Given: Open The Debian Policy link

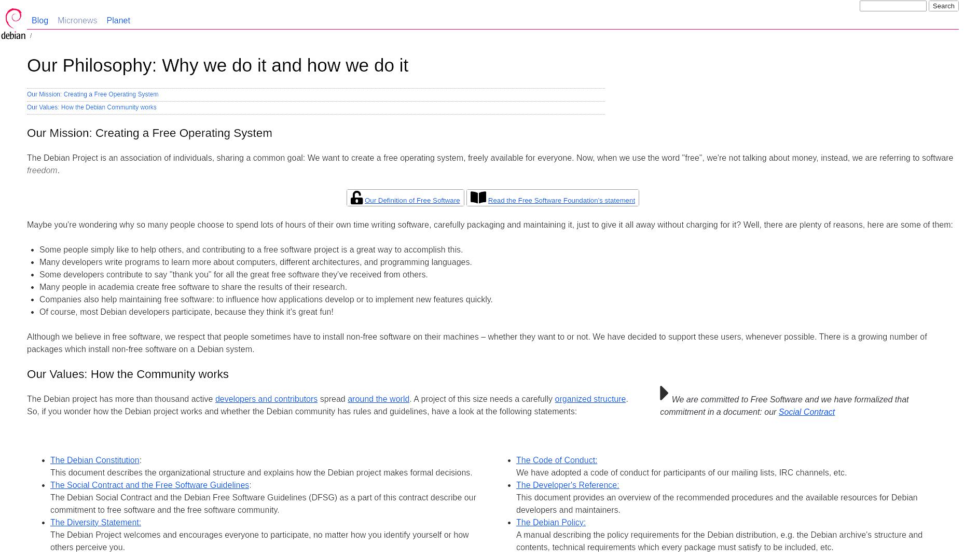Looking at the screenshot, I should click(x=550, y=523).
